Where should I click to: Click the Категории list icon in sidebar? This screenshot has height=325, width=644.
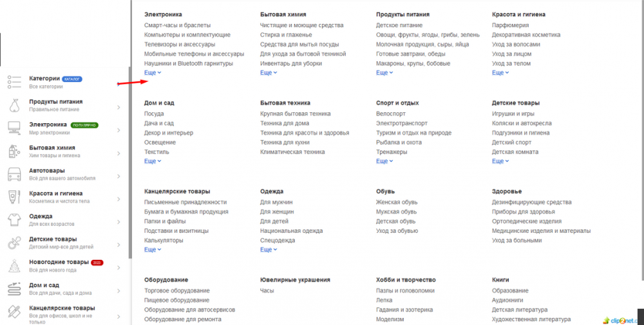pyautogui.click(x=14, y=82)
